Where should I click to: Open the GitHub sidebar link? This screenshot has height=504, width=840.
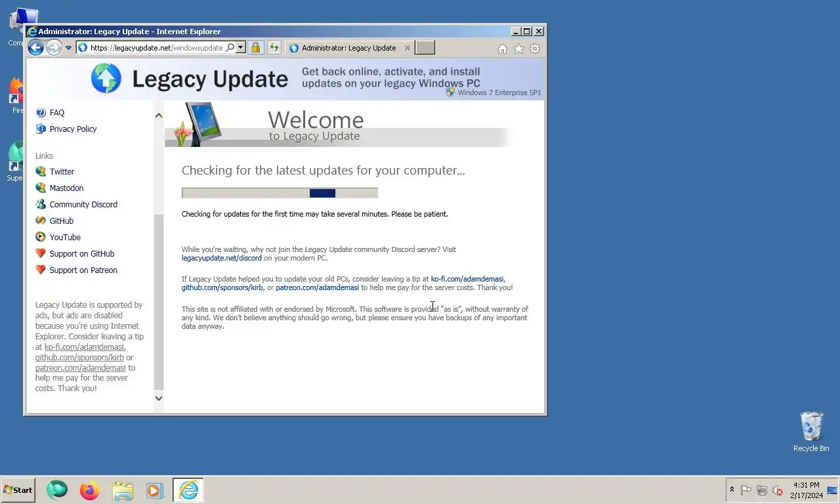pyautogui.click(x=62, y=221)
